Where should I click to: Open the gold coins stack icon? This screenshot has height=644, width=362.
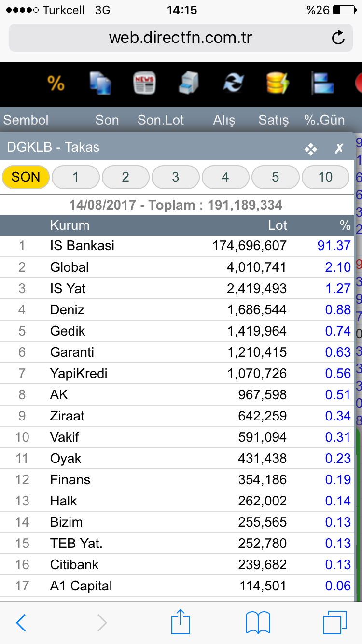pyautogui.click(x=278, y=83)
